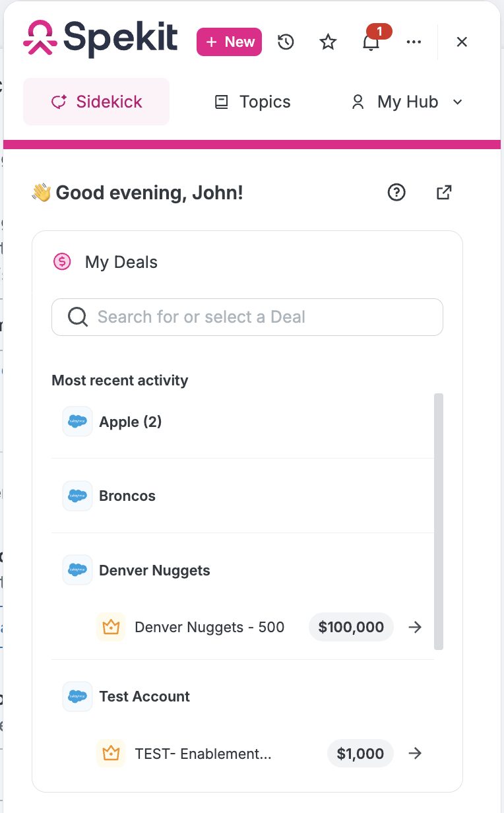
Task: Expand the My Hub dropdown
Action: [407, 102]
